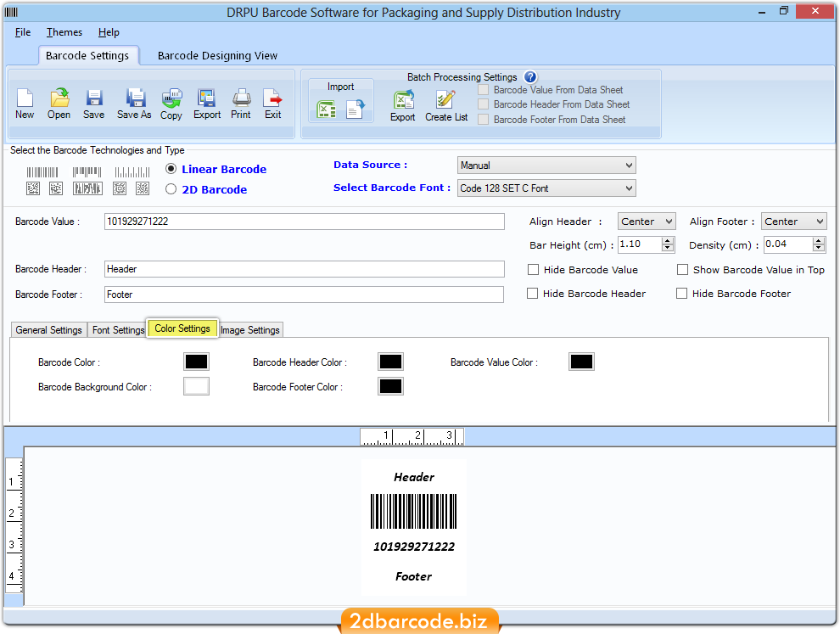Click the Bar Height value field
The width and height of the screenshot is (840, 634).
[640, 244]
